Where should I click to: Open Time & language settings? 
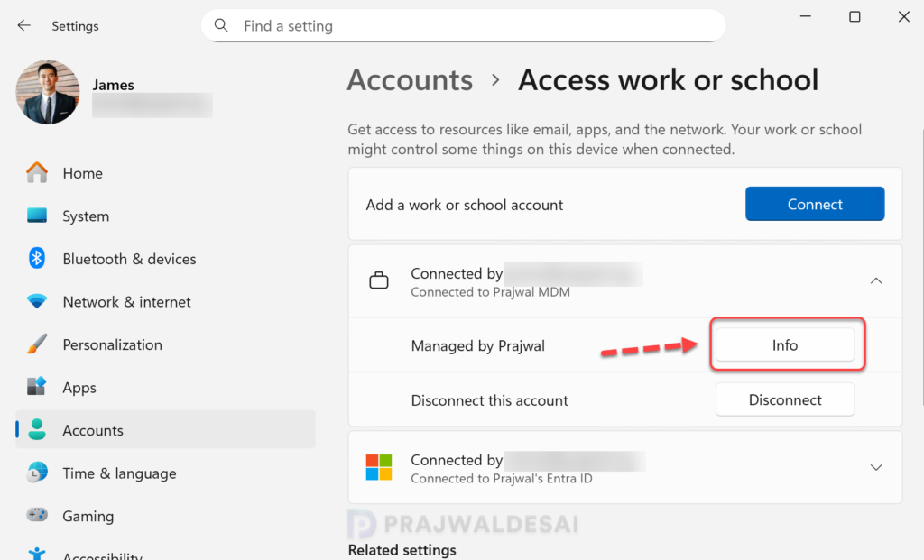(x=165, y=473)
